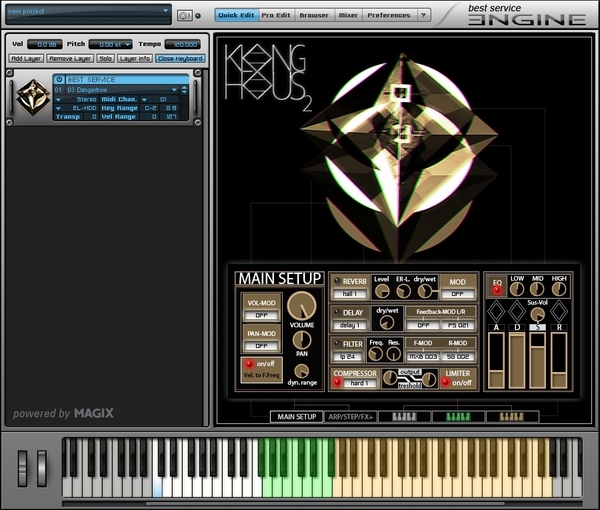Open the project name dropdown
Screen dimensions: 600x510
tap(87, 13)
